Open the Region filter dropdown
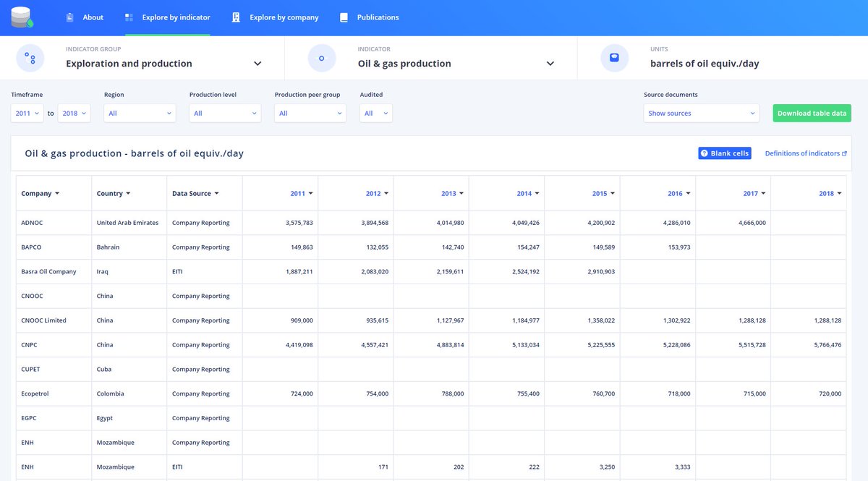The image size is (868, 481). click(140, 114)
